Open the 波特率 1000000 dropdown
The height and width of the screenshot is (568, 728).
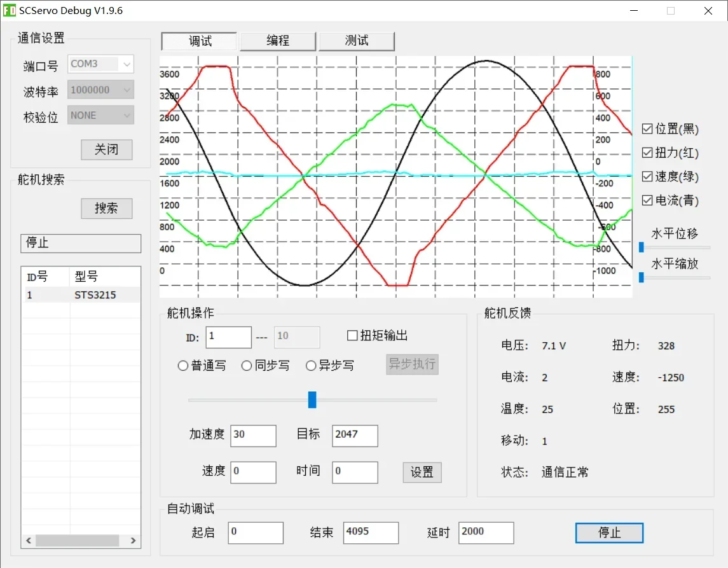[x=100, y=90]
